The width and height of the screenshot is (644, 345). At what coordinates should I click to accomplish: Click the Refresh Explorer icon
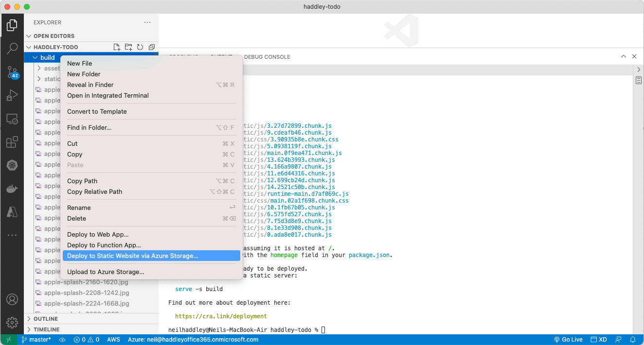pos(140,47)
